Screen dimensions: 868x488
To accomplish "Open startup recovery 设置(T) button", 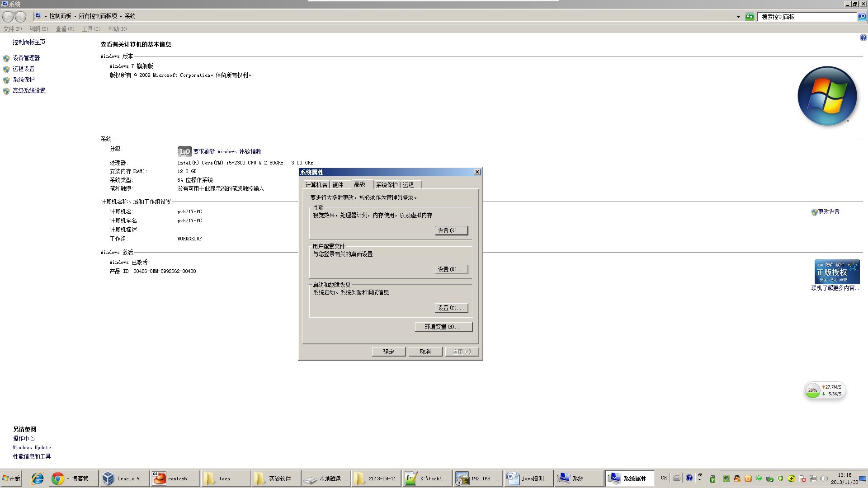I will (451, 308).
